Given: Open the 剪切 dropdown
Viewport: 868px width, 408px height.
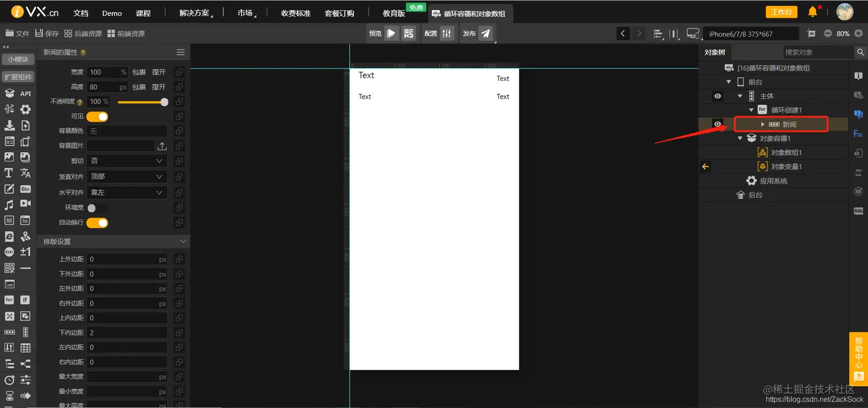Looking at the screenshot, I should coord(127,161).
